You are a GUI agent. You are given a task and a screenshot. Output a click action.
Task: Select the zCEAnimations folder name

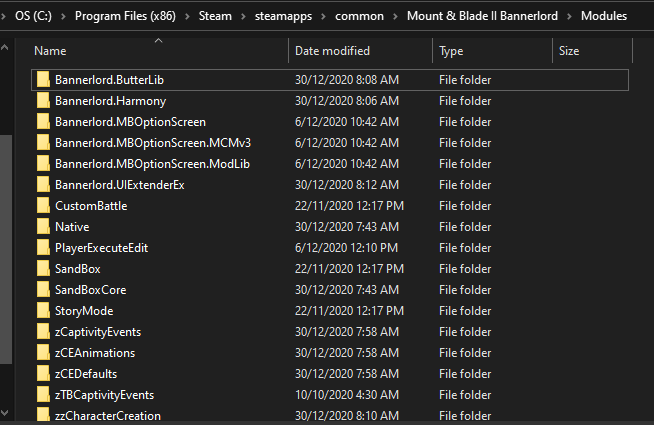[x=95, y=353]
